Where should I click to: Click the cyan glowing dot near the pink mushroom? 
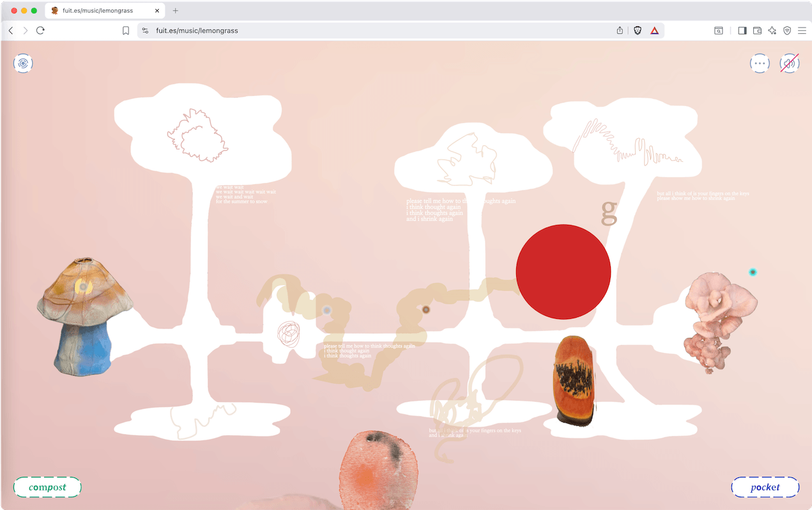(753, 272)
